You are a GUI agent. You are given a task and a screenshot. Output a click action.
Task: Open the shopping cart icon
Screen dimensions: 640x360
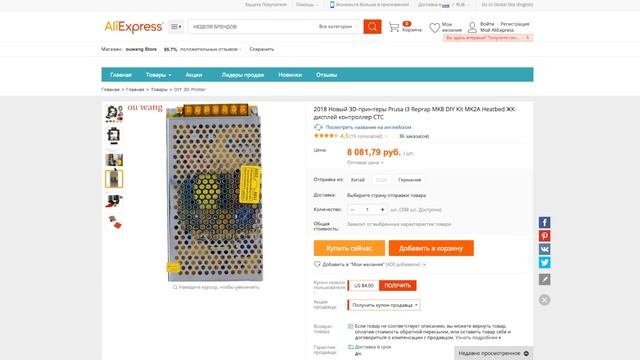[394, 27]
